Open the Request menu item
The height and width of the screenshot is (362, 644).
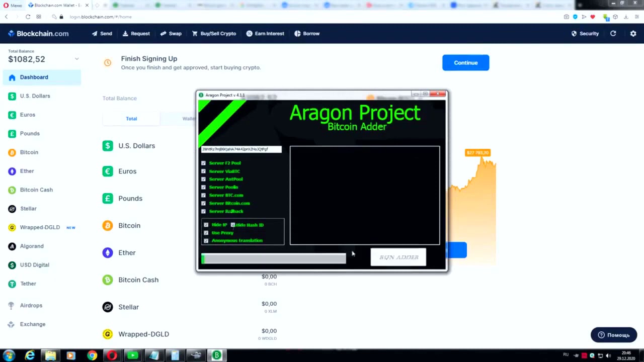tap(136, 34)
